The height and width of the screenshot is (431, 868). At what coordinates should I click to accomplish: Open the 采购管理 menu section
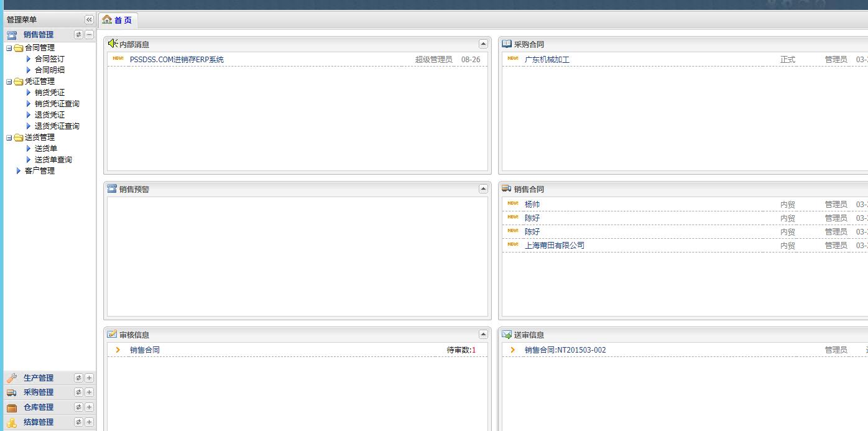pos(39,392)
